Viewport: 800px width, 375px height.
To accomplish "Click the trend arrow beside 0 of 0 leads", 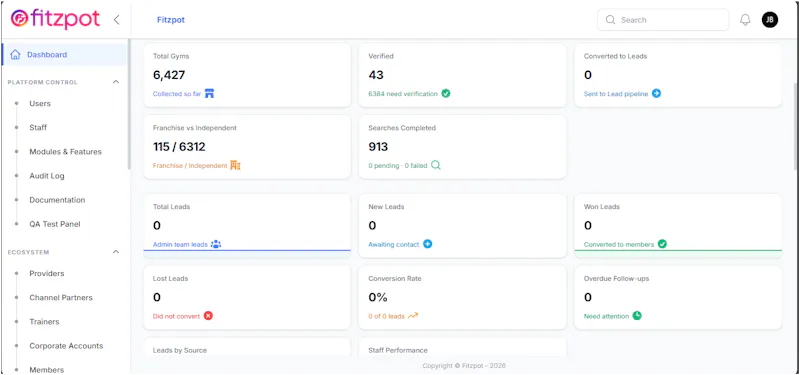I will click(413, 316).
